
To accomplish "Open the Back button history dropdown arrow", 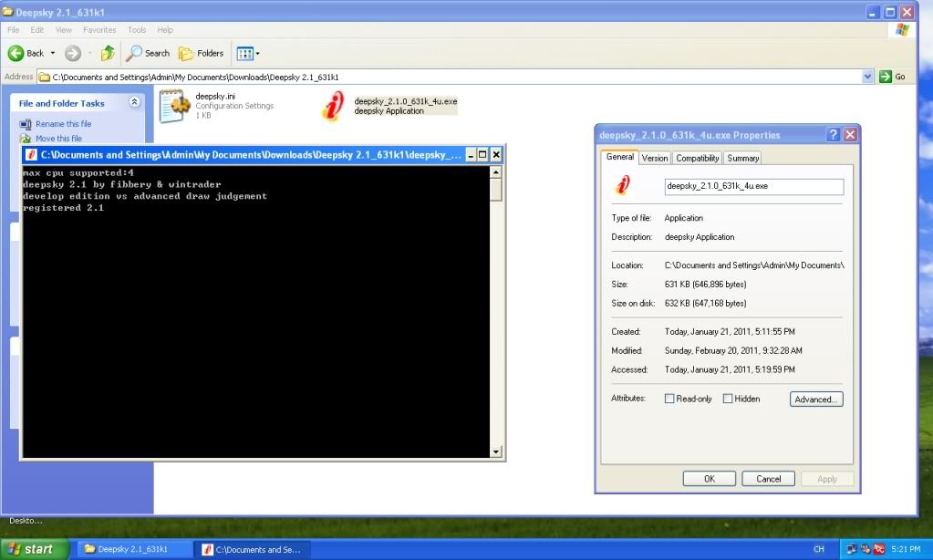I will click(52, 54).
